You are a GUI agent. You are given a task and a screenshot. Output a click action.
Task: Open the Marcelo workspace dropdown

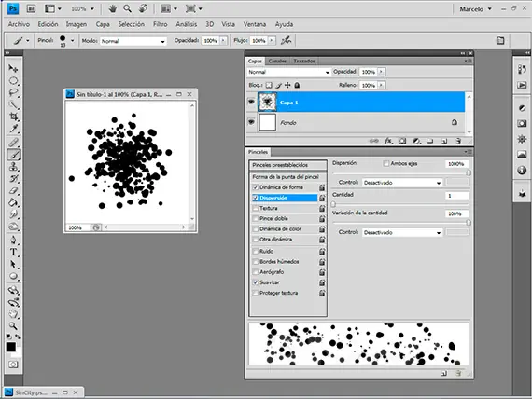(475, 9)
